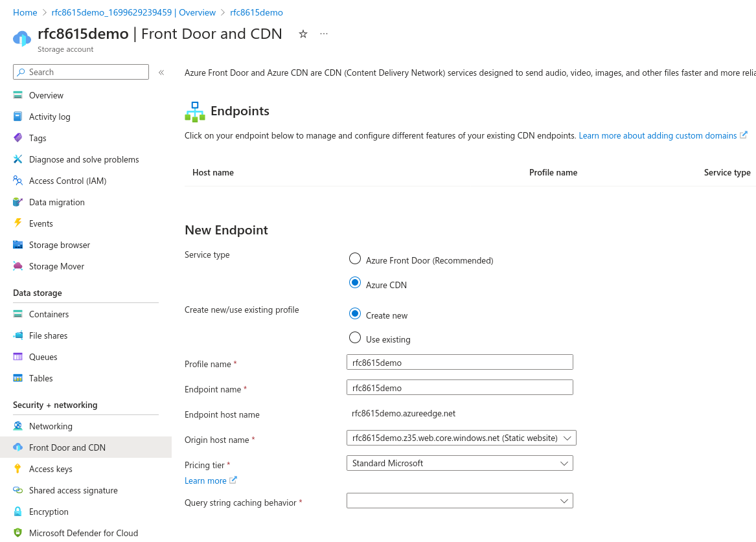The image size is (756, 542).
Task: Open Encryption menu item
Action: click(x=49, y=512)
